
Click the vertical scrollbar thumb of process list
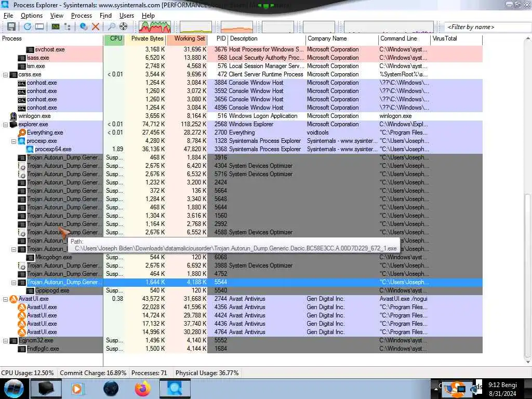click(528, 275)
